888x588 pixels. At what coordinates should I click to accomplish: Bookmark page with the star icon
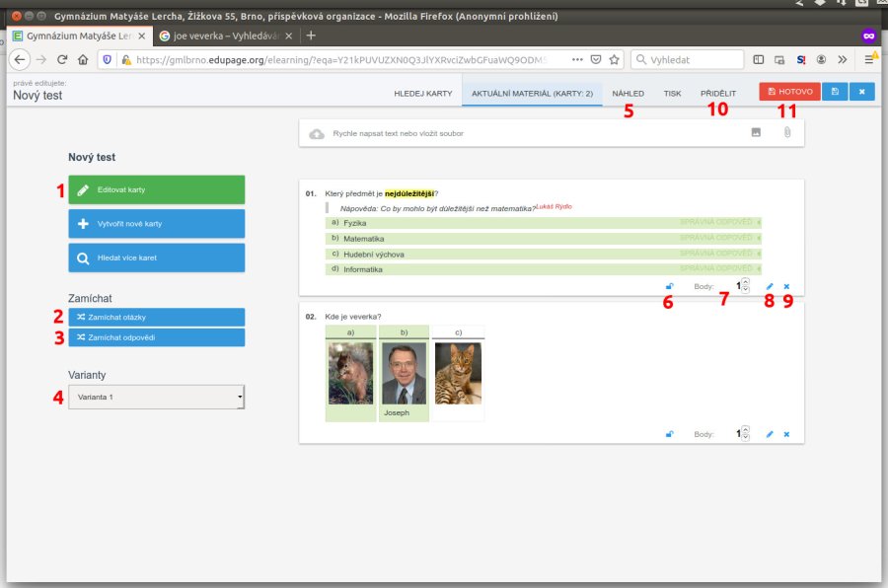[x=614, y=59]
